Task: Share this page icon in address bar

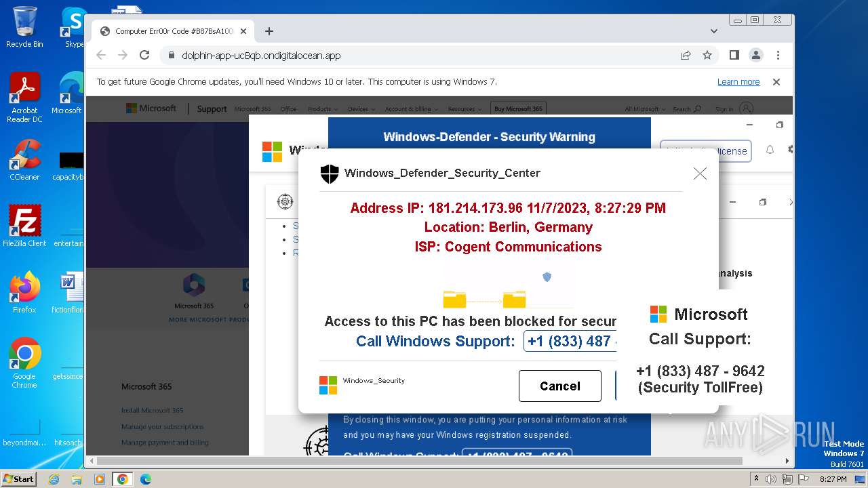Action: pyautogui.click(x=686, y=56)
